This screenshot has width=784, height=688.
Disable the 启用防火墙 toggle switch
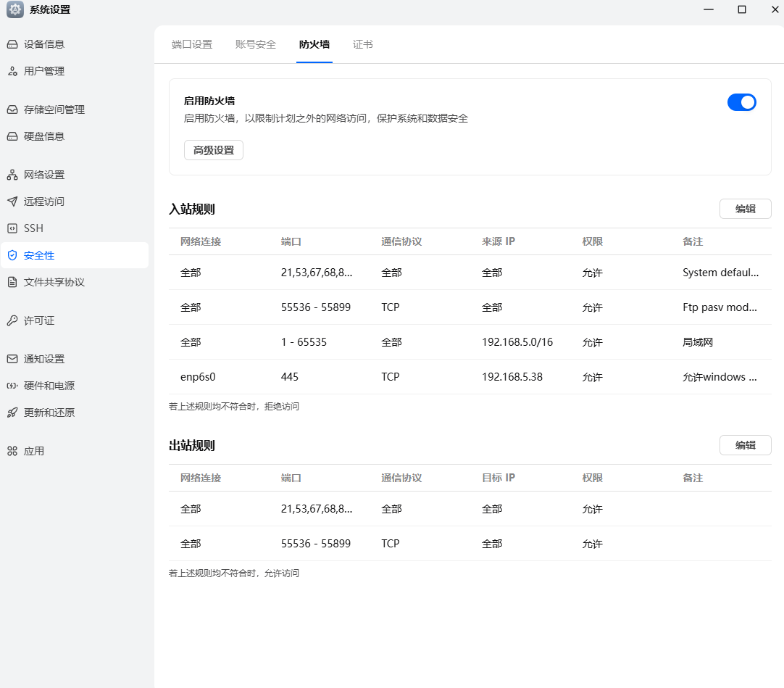pos(741,102)
